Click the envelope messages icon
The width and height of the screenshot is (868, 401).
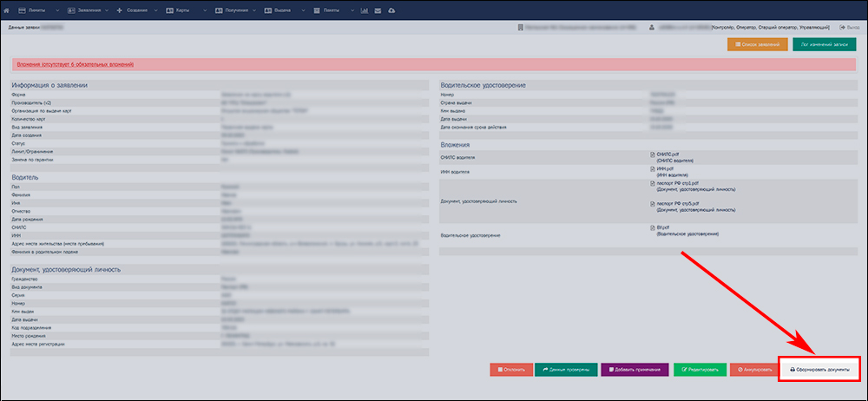tap(378, 10)
